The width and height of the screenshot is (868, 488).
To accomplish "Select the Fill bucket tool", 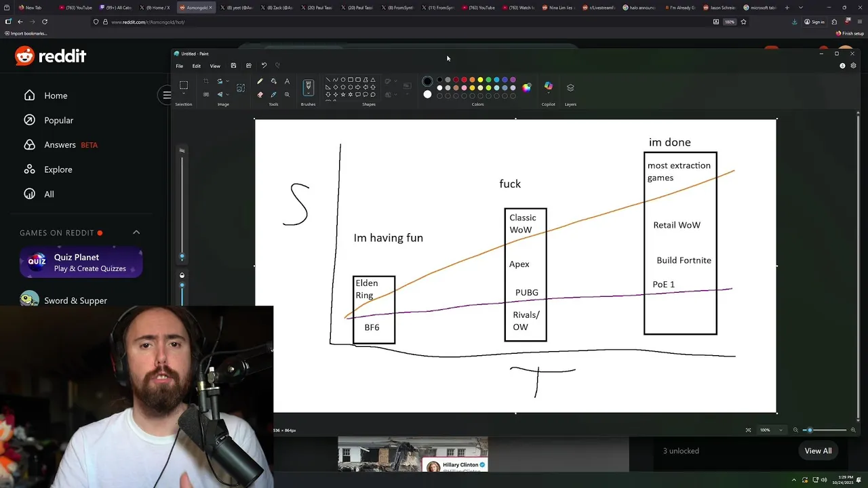I will tap(273, 81).
